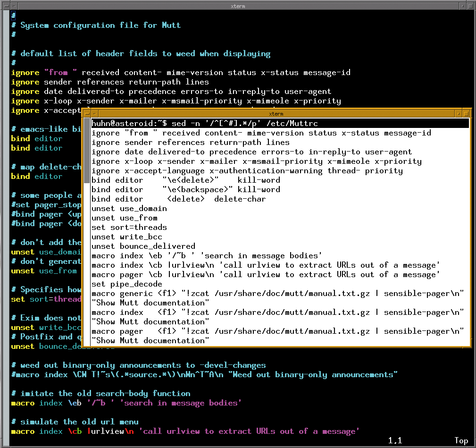Click the 'Top' scroll position indicator
The width and height of the screenshot is (476, 448).
(x=461, y=440)
